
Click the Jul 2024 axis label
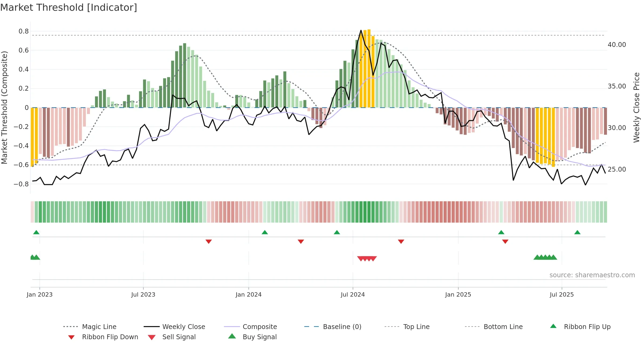[353, 294]
